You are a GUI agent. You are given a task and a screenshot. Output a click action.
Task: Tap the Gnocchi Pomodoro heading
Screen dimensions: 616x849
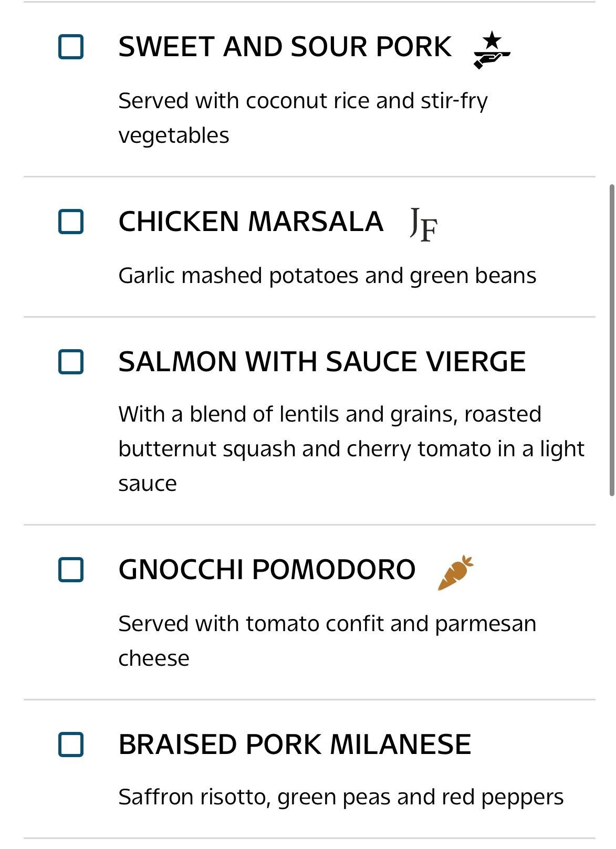267,570
